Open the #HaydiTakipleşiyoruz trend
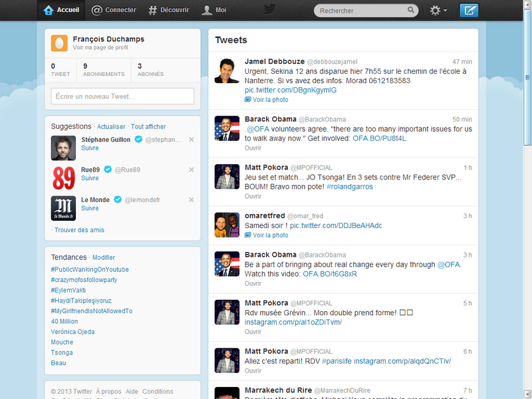Screen dimensions: 532x399 (81, 301)
